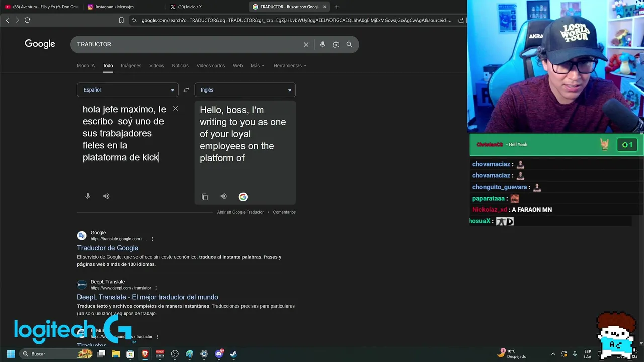Submit search with the magnifying glass
Viewport: 644px width, 362px height.
(349, 44)
